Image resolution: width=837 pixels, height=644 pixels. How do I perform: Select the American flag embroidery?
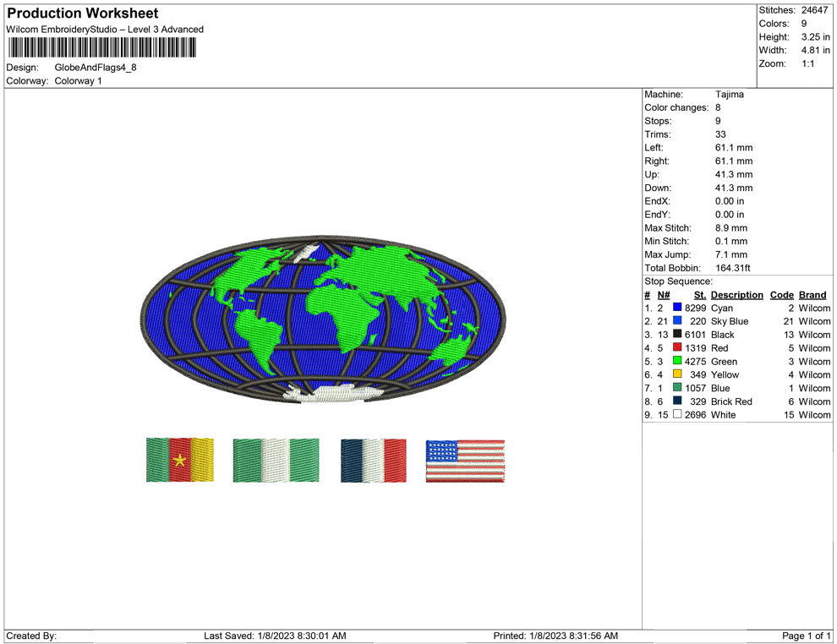tap(465, 460)
